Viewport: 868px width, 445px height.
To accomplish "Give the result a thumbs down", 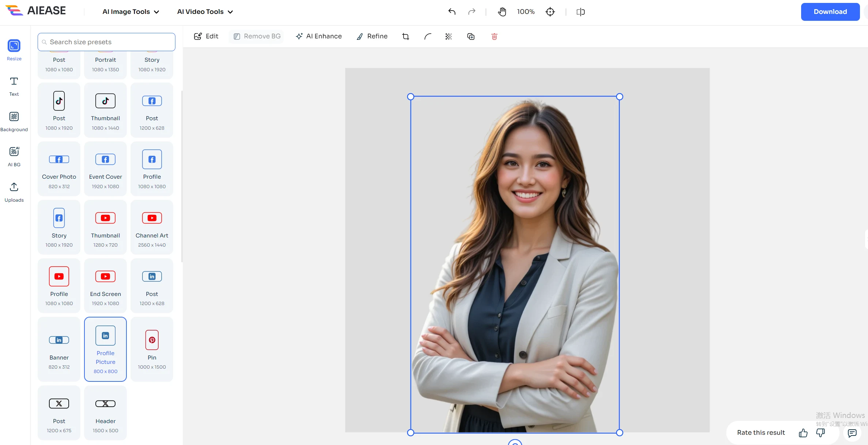I will tap(820, 433).
